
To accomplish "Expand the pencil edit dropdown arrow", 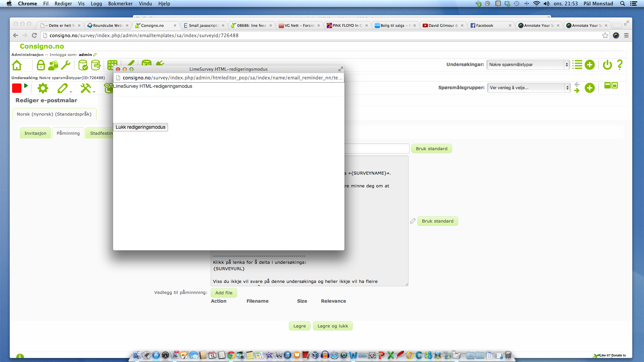I will tap(71, 92).
